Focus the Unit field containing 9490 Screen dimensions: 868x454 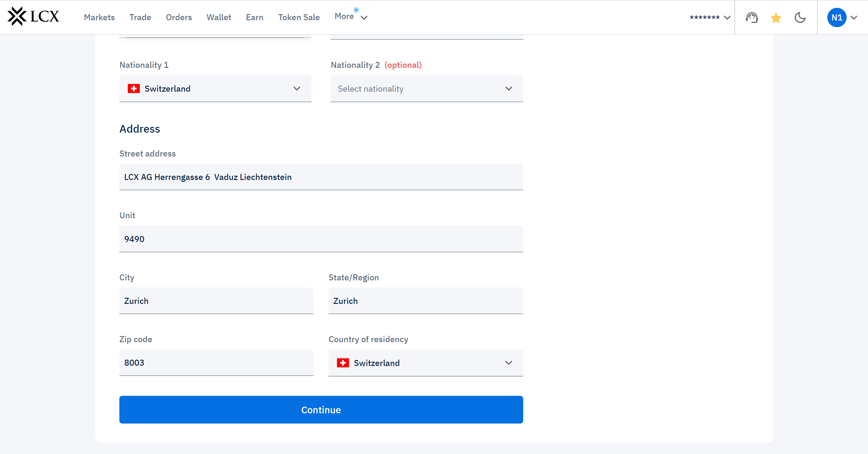tap(321, 239)
